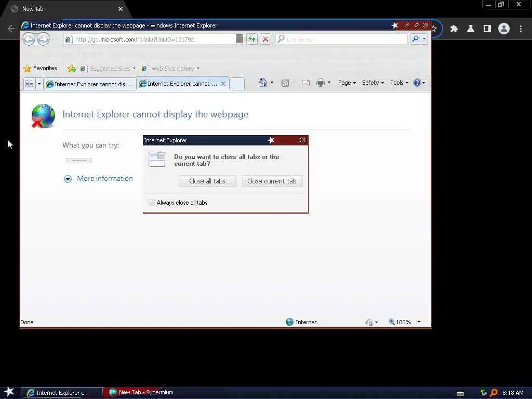
Task: Open Print dropdown arrow
Action: coord(329,83)
